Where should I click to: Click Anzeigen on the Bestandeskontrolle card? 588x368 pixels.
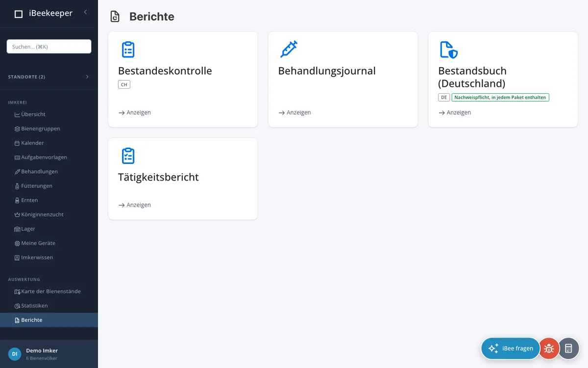(x=135, y=112)
